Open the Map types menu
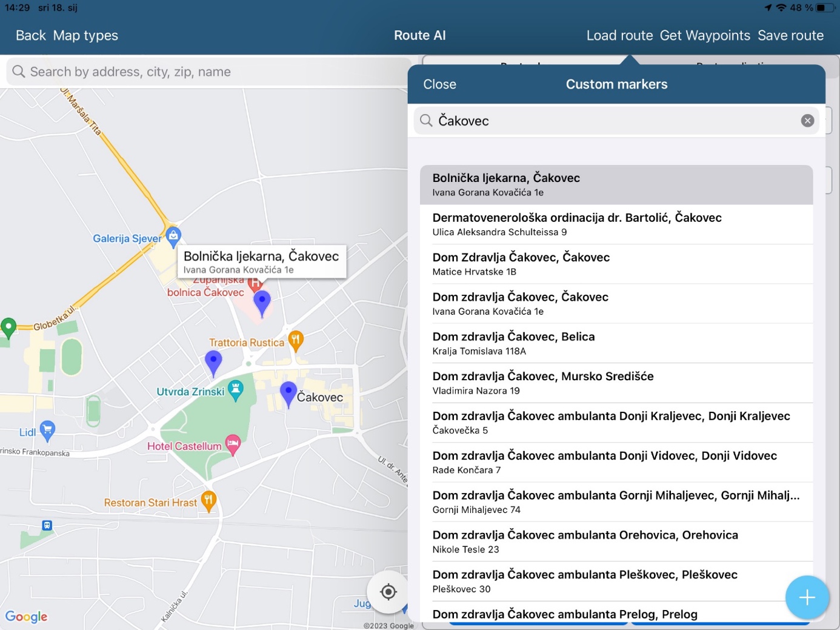 coord(85,36)
